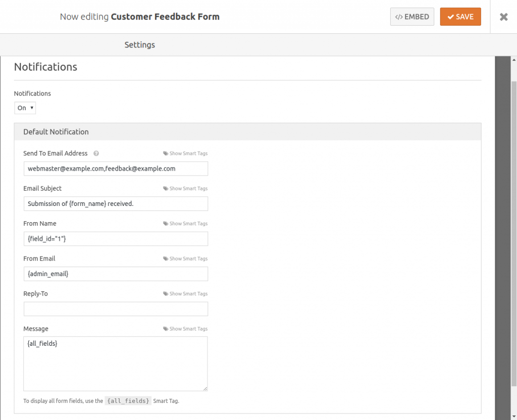Save the Customer Feedback Form

(460, 16)
